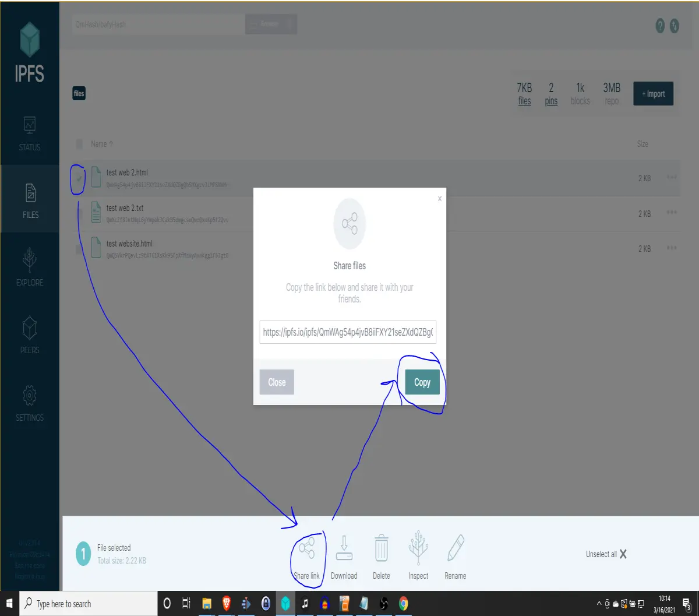Open more options for test website.html
Image resolution: width=699 pixels, height=616 pixels.
tap(672, 248)
